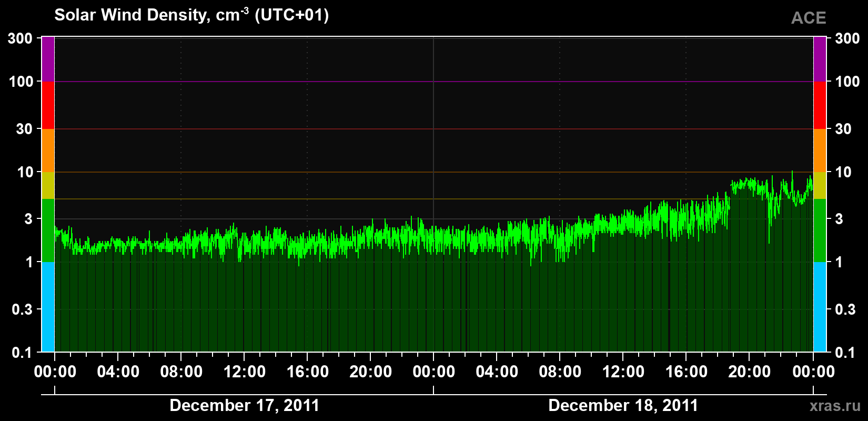Click the 100 value on left axis

[21, 82]
